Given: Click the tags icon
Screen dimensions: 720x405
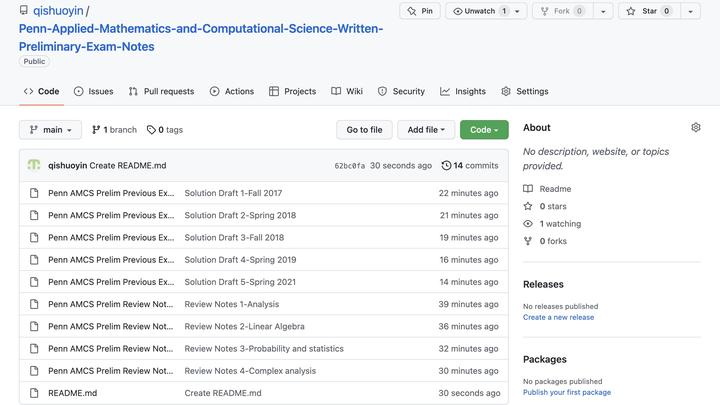Looking at the screenshot, I should [x=151, y=130].
